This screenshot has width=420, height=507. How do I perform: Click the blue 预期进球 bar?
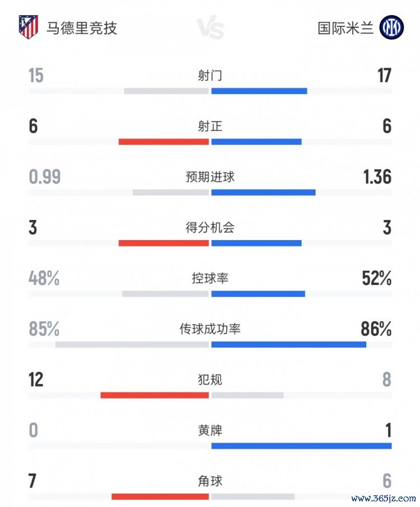click(263, 193)
